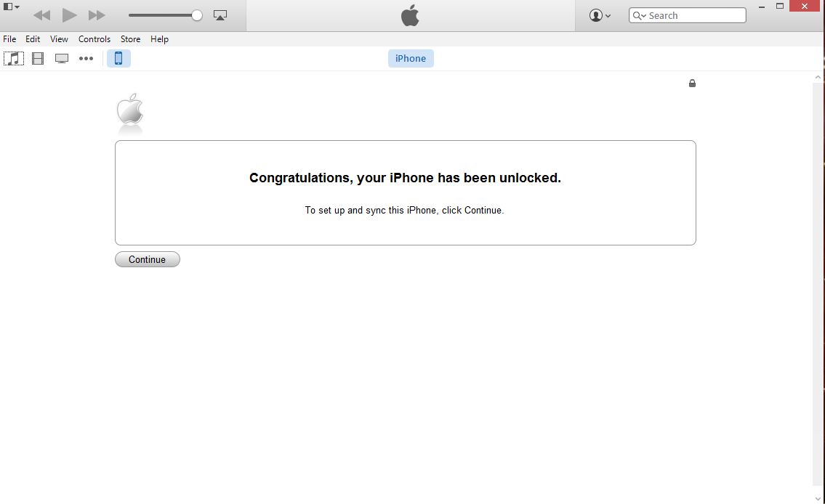Skip back with the Rewind button
The width and height of the screenshot is (825, 504).
tap(41, 15)
